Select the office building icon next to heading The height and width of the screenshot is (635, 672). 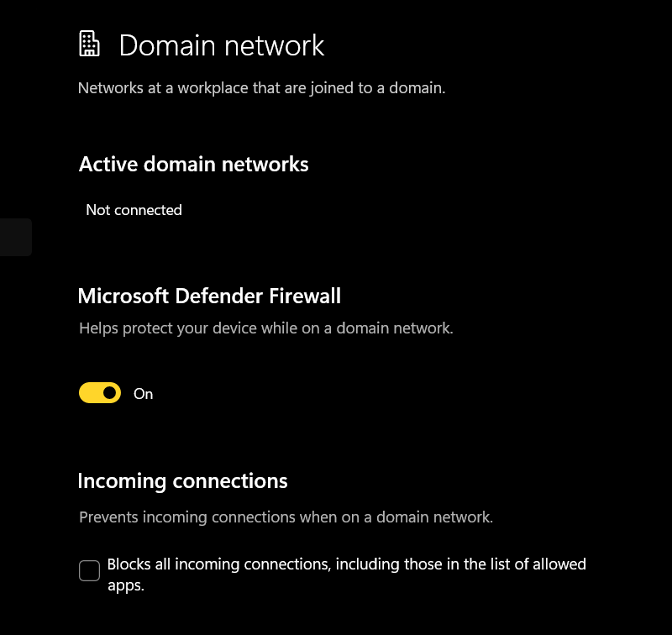tap(88, 43)
